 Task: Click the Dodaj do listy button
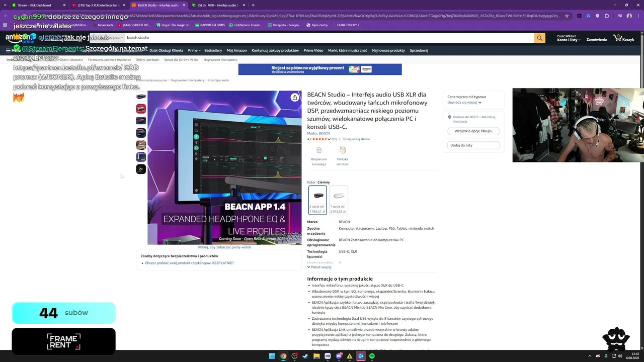click(473, 145)
